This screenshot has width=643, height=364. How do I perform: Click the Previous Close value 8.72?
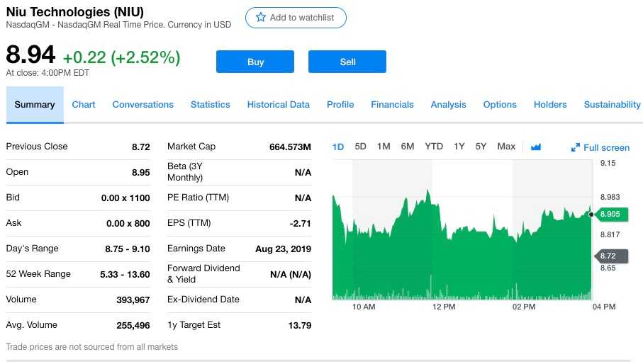click(140, 147)
